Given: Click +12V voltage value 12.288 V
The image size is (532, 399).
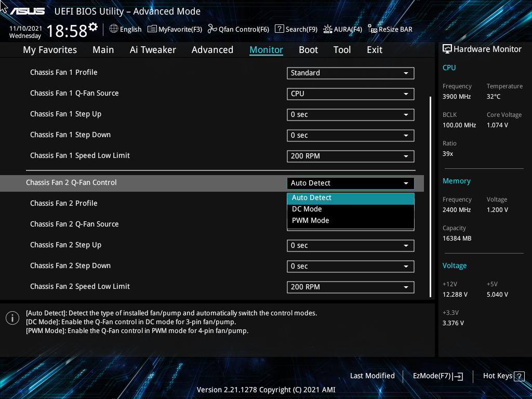Looking at the screenshot, I should coord(455,295).
